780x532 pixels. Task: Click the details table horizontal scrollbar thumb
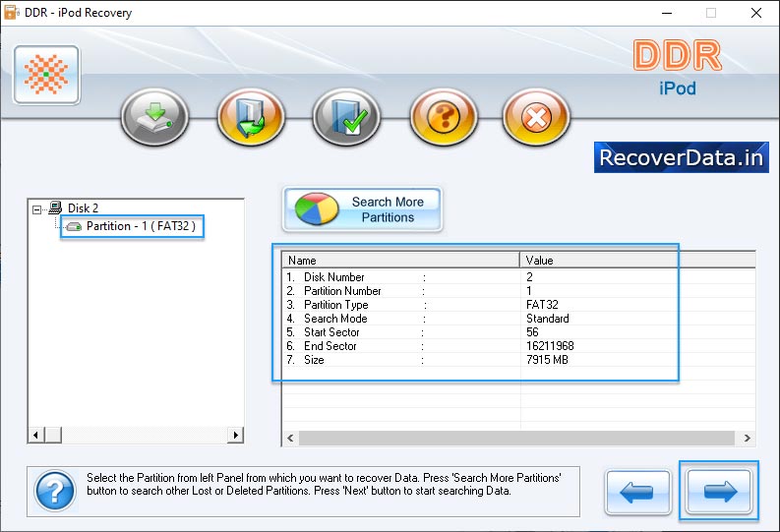(516, 438)
